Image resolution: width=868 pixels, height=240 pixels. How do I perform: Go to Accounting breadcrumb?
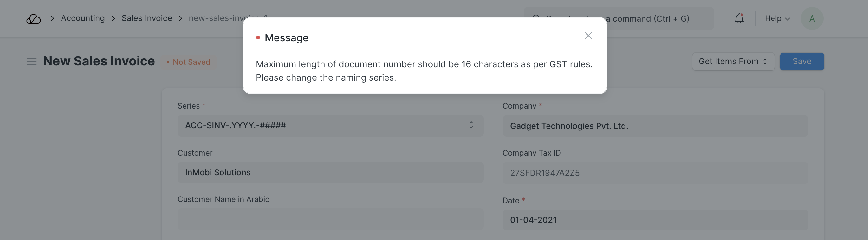click(82, 18)
